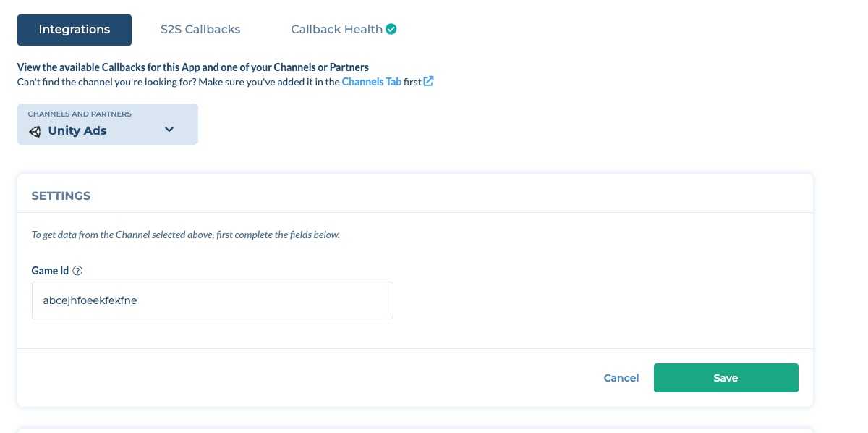This screenshot has width=868, height=433.
Task: Follow the Channels Tab link
Action: coord(371,82)
